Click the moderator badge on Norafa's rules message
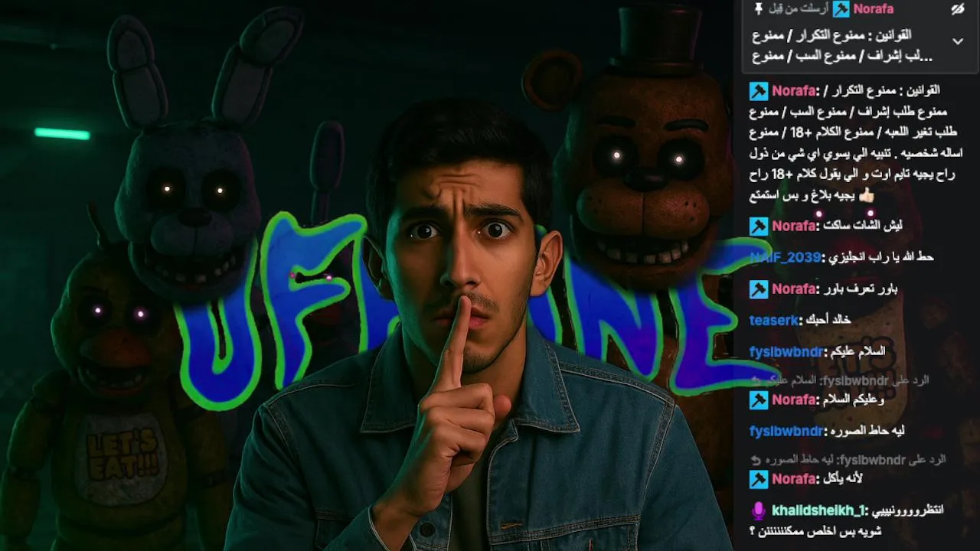 pyautogui.click(x=758, y=90)
